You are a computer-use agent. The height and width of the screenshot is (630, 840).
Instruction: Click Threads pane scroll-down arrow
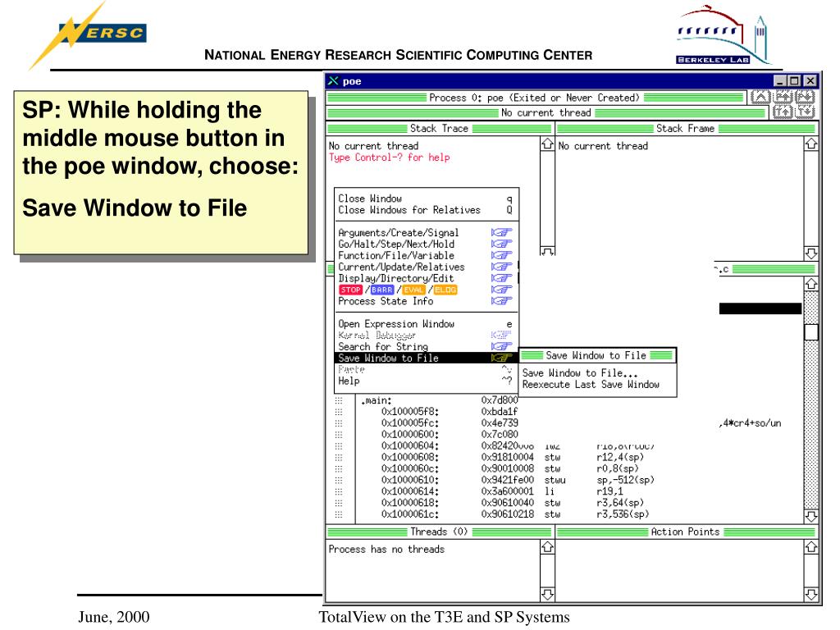[547, 594]
